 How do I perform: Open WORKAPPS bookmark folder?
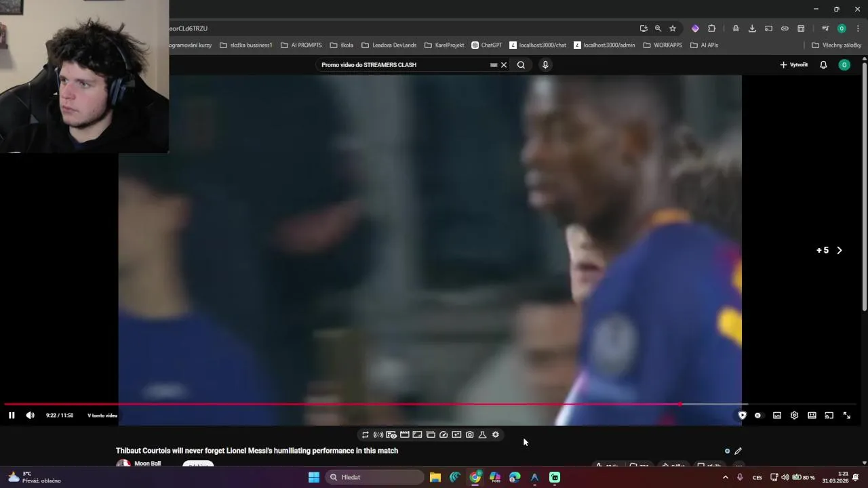coord(663,45)
